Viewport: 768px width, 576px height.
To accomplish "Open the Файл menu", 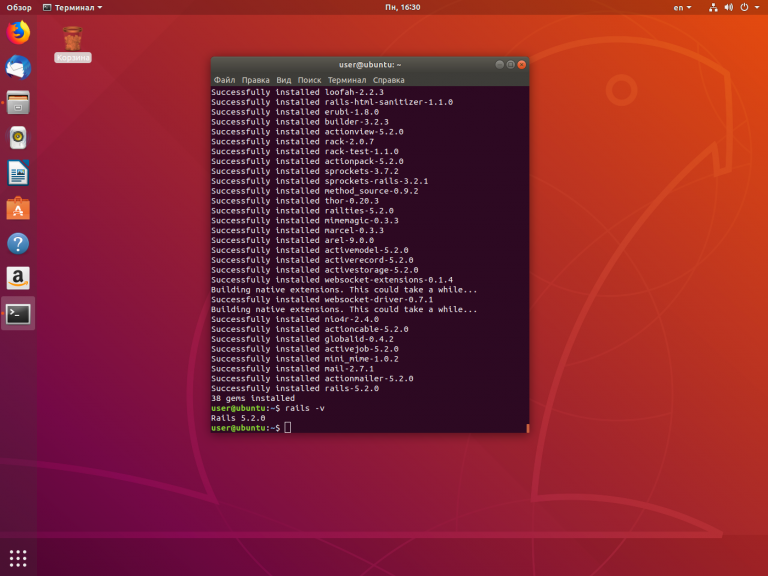I will [224, 80].
